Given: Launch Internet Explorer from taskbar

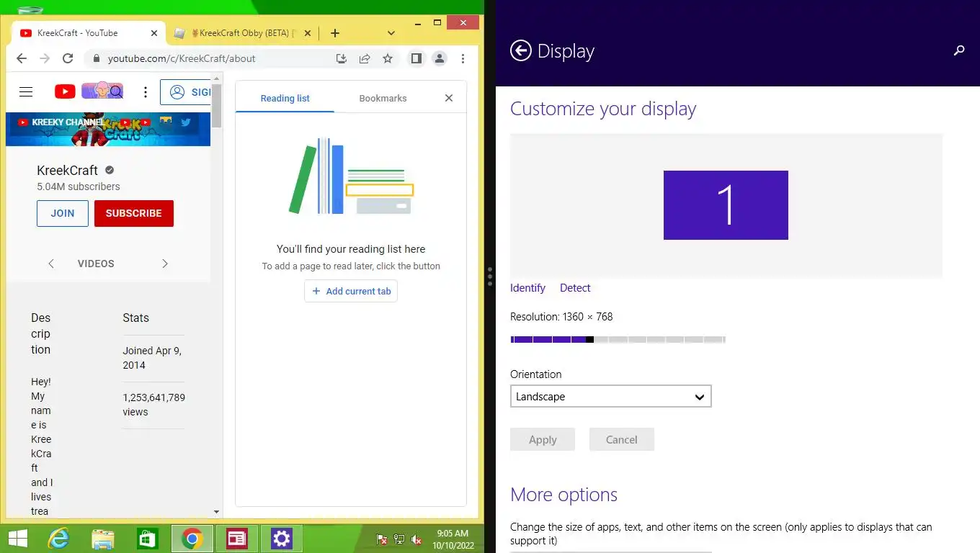Looking at the screenshot, I should 58,539.
